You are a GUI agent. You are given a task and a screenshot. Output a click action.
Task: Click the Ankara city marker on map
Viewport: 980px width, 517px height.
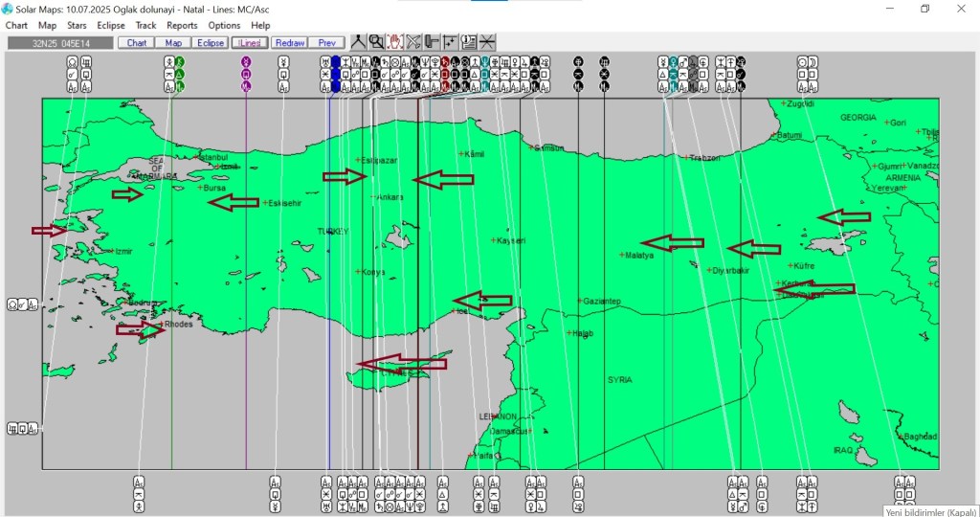[372, 196]
